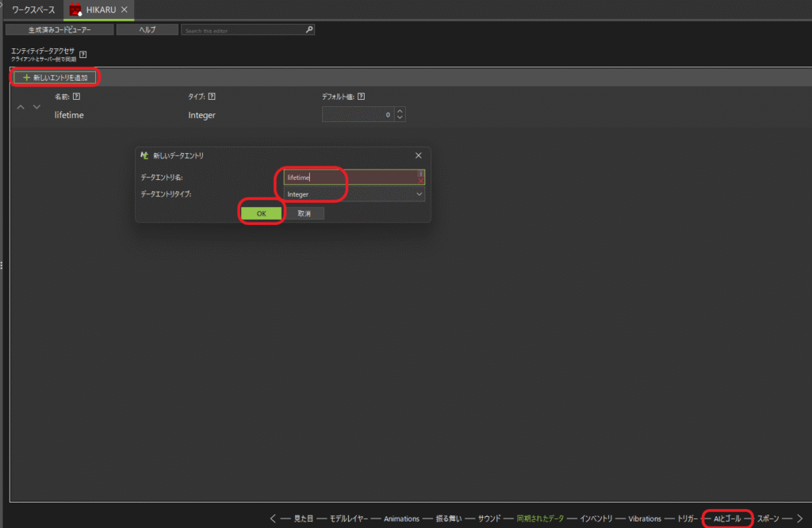Screen dimensions: 812x528
Task: Go to the next page with the right chevron
Action: 800,518
